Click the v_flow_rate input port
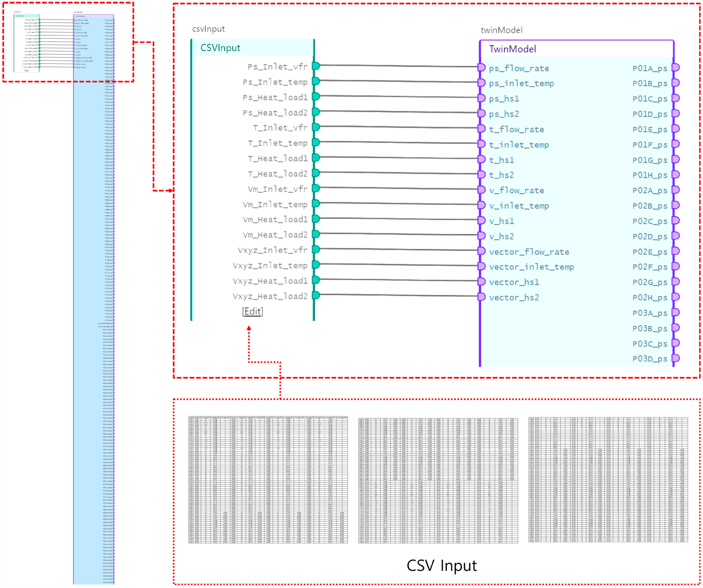This screenshot has width=703, height=588. point(481,190)
